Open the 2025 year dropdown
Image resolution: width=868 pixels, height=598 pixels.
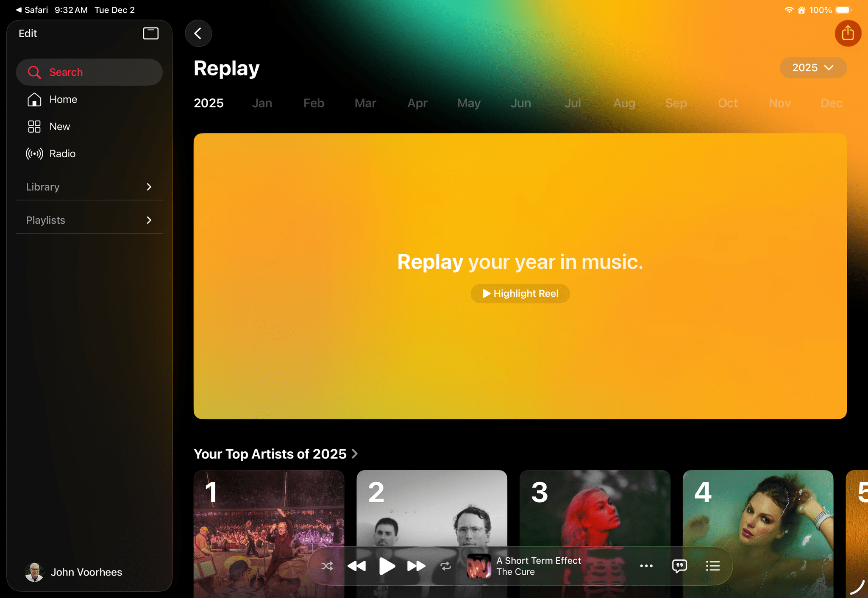click(x=813, y=67)
